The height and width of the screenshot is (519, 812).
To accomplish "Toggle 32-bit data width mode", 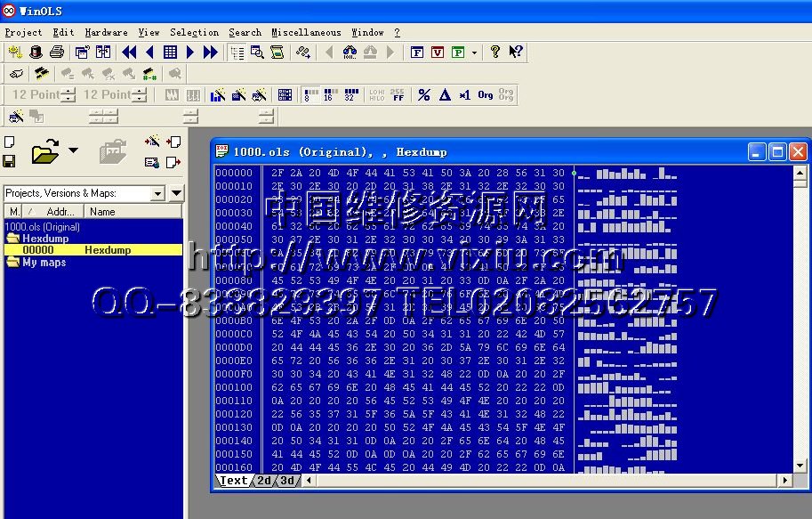I will pos(350,95).
